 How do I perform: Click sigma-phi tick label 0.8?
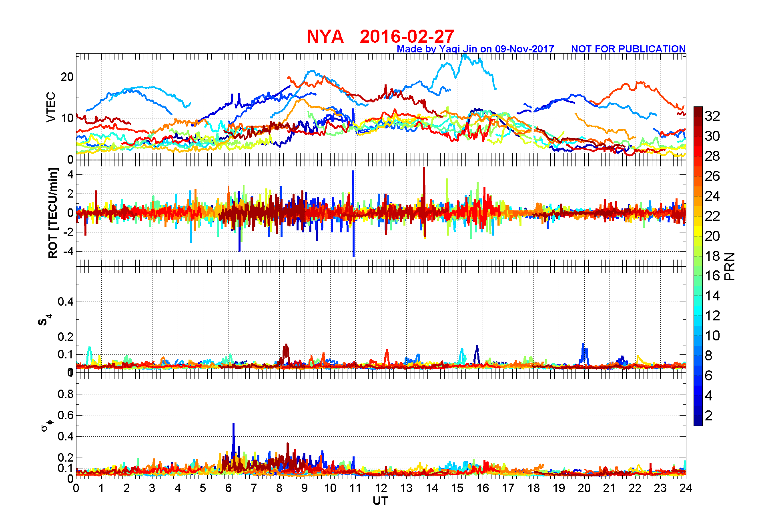(66, 394)
